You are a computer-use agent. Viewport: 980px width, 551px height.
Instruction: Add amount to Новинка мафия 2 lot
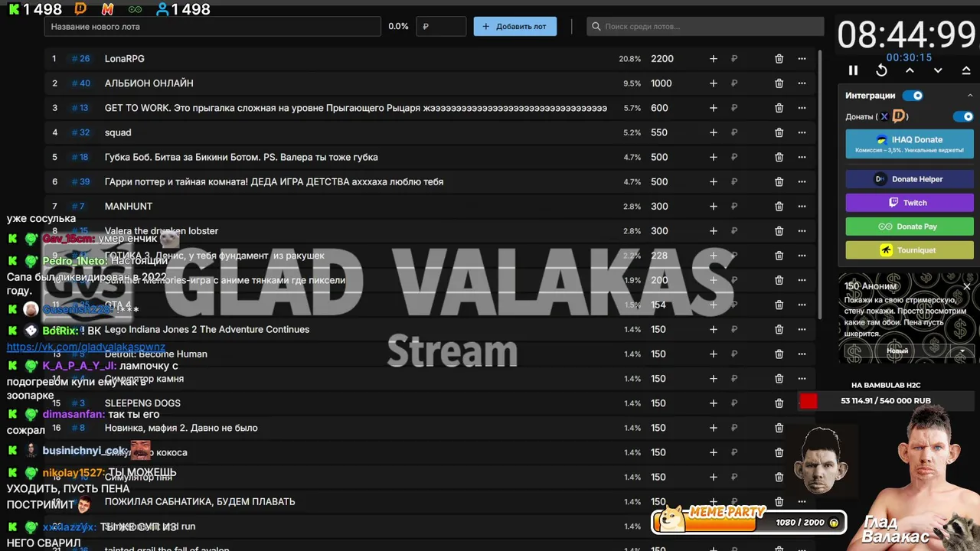pos(713,428)
